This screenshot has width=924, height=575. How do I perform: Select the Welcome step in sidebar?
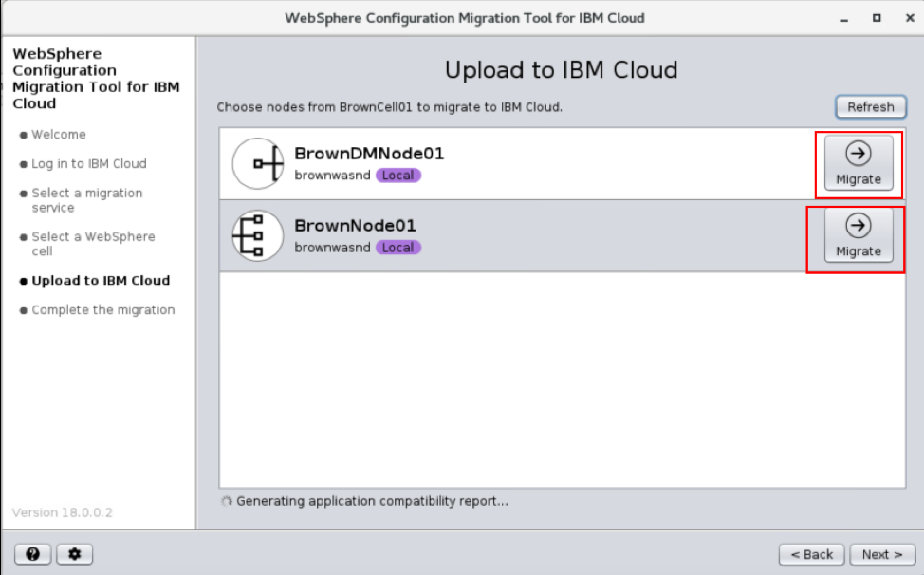[x=59, y=135]
